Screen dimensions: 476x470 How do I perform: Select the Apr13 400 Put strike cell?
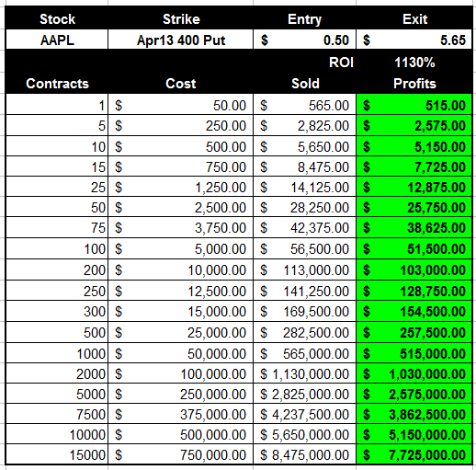click(x=181, y=40)
